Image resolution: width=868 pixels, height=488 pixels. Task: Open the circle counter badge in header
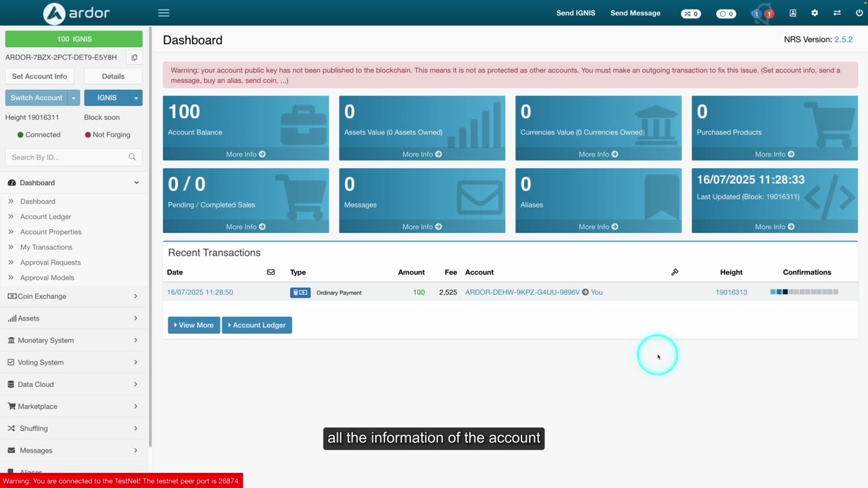(x=726, y=14)
